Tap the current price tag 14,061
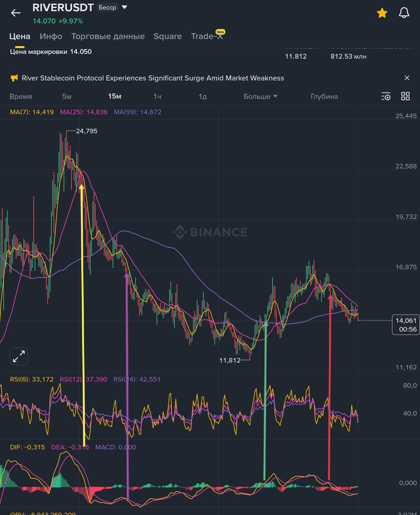420x515 pixels. point(406,325)
